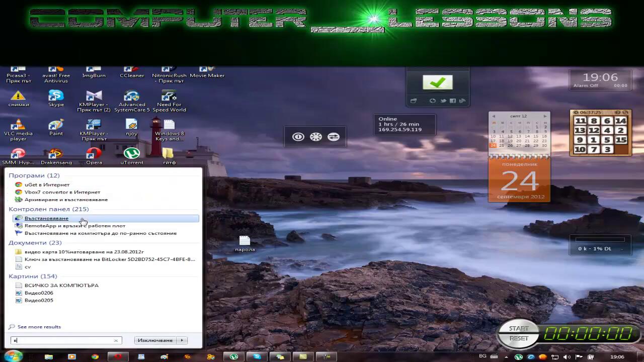Viewport: 644px width, 362px height.
Task: Click the Start menu search field
Action: pyautogui.click(x=63, y=340)
